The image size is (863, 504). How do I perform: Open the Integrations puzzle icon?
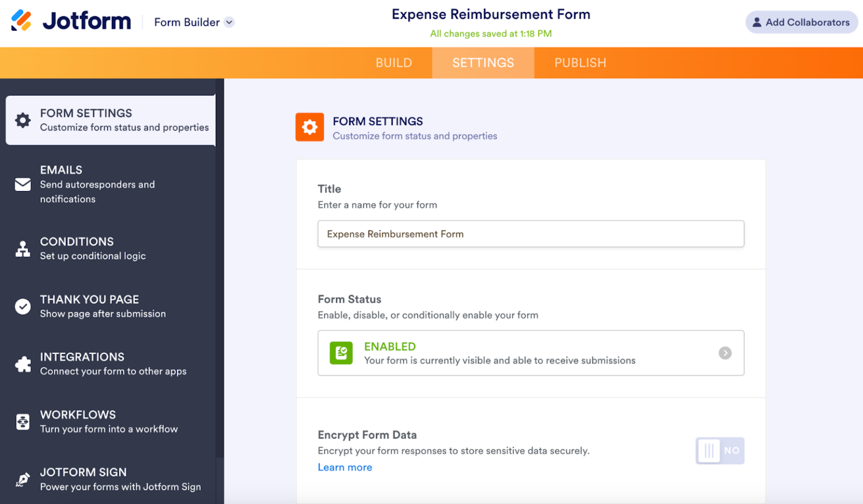click(x=22, y=364)
